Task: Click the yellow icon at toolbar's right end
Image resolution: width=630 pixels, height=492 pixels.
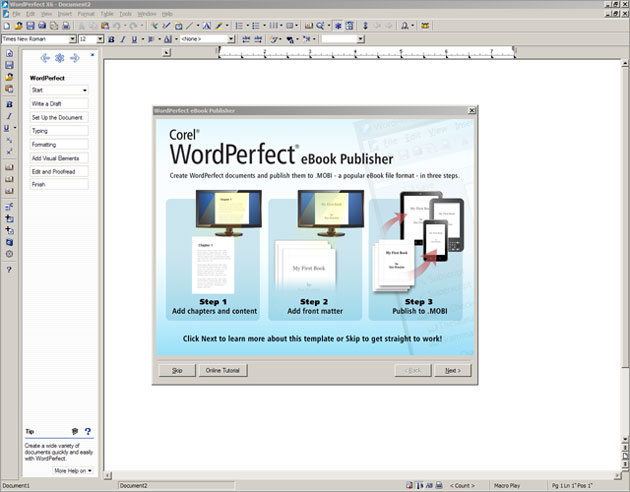Action: coord(425,26)
